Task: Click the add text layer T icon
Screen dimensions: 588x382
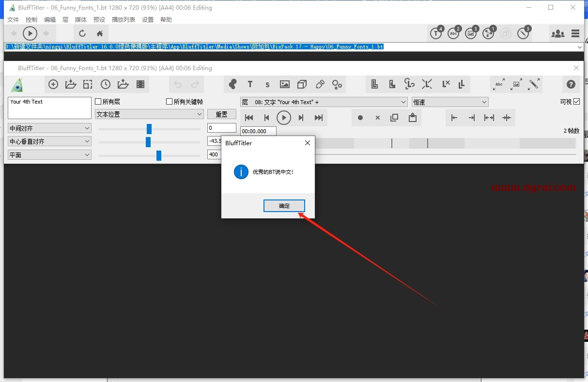Action: coord(250,84)
